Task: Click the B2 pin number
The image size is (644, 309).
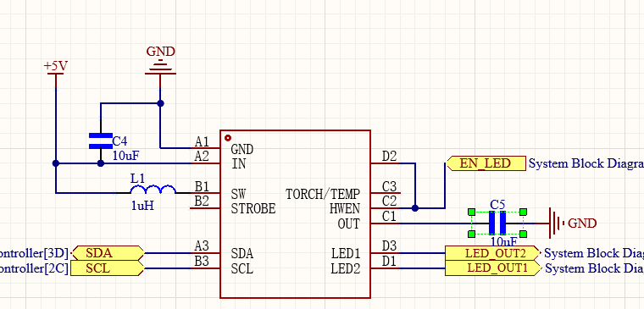Action: coord(202,201)
